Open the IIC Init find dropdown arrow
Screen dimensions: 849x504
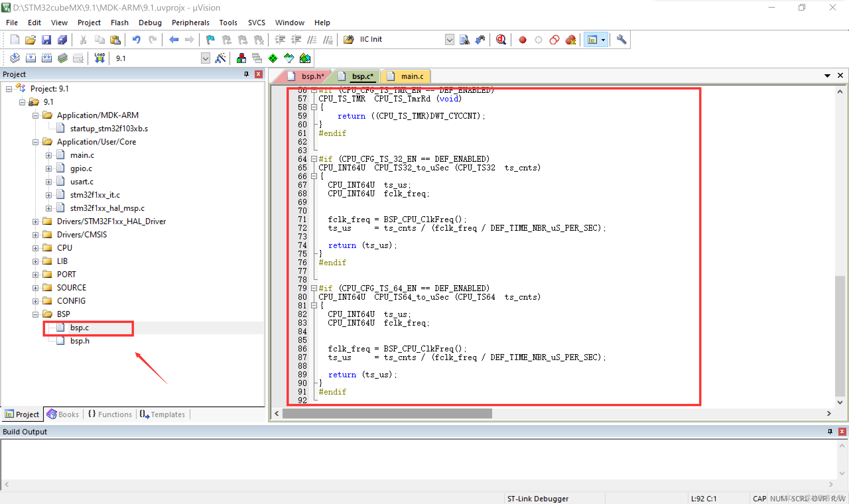pyautogui.click(x=449, y=40)
